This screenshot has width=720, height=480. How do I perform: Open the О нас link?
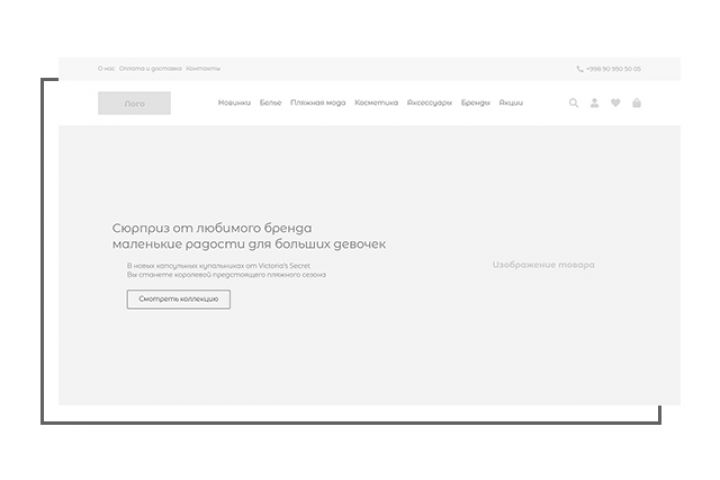tap(106, 68)
